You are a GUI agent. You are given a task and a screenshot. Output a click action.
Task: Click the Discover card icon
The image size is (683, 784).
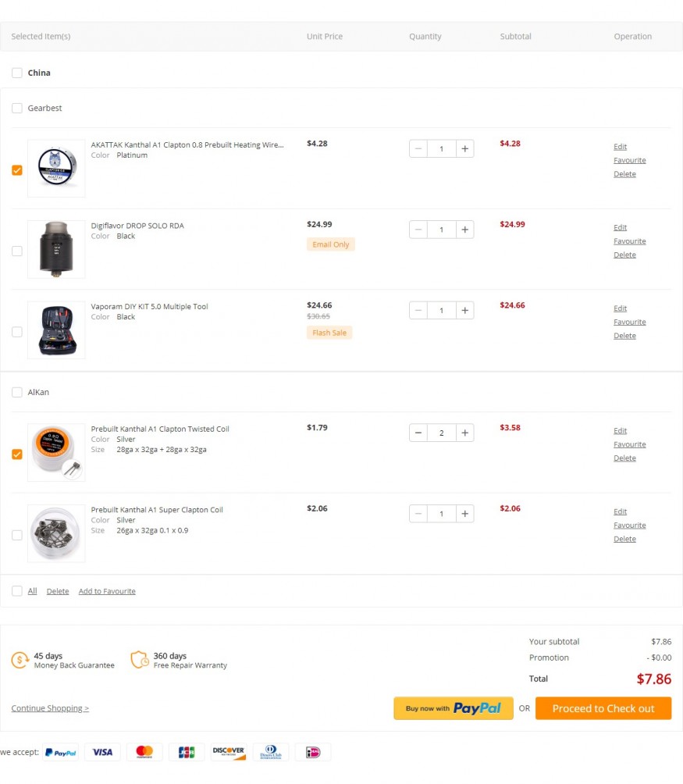(x=229, y=753)
